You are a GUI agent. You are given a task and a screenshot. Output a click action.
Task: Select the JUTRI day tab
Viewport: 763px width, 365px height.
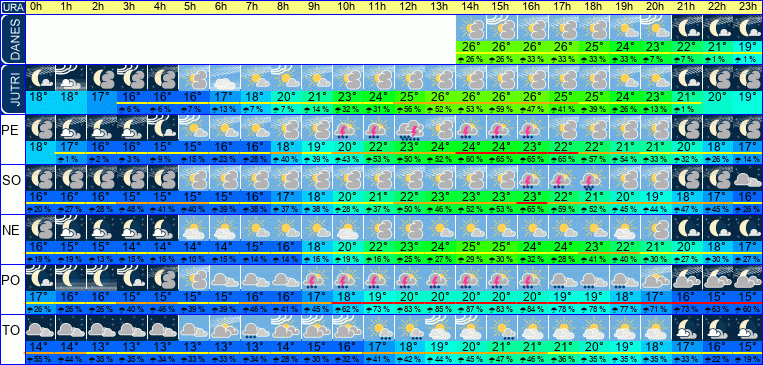pyautogui.click(x=12, y=89)
